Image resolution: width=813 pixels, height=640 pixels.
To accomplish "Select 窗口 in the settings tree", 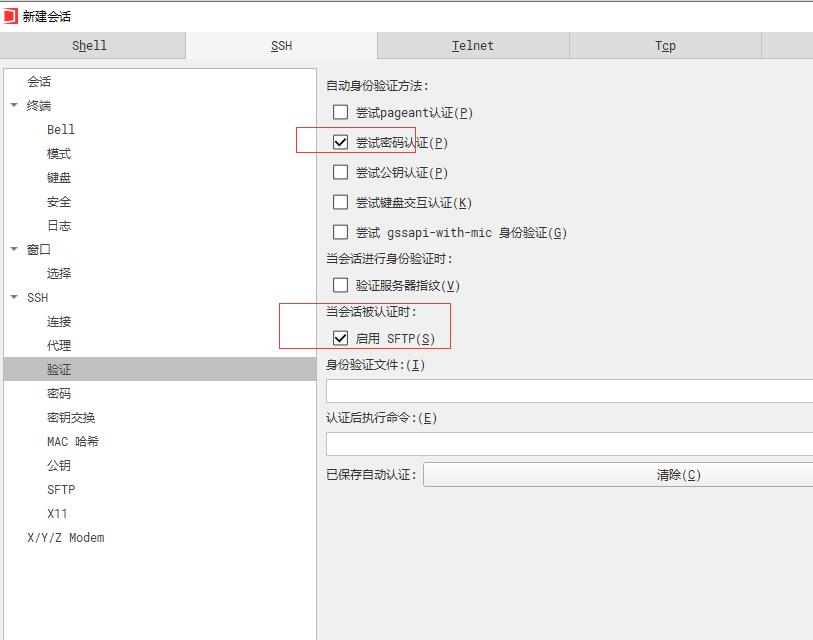I will click(39, 249).
